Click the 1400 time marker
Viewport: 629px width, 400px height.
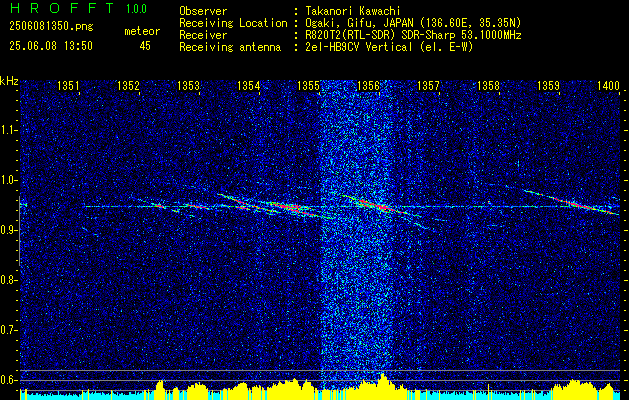click(x=609, y=85)
